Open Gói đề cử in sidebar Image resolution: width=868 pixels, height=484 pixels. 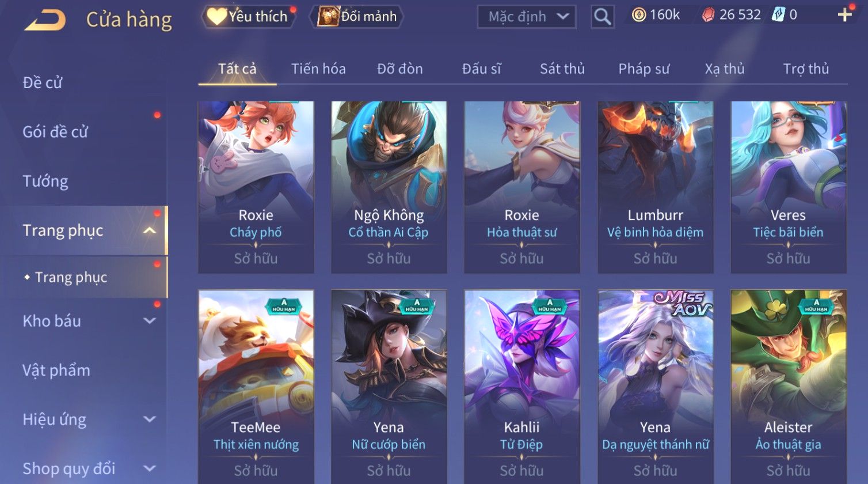(x=55, y=132)
